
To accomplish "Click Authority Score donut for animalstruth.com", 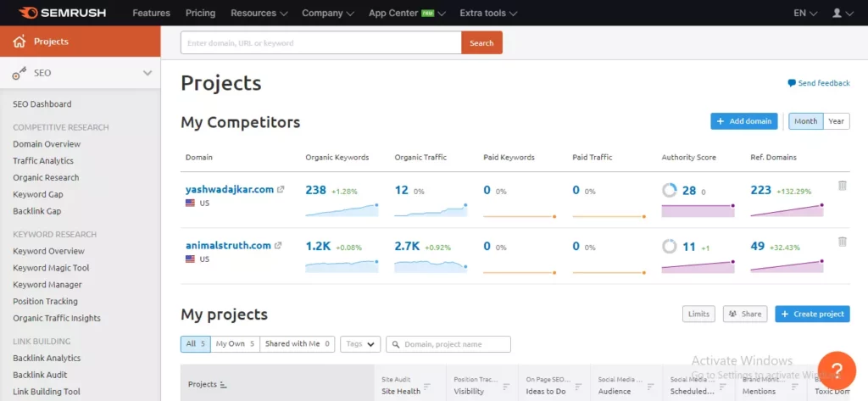I will point(670,247).
